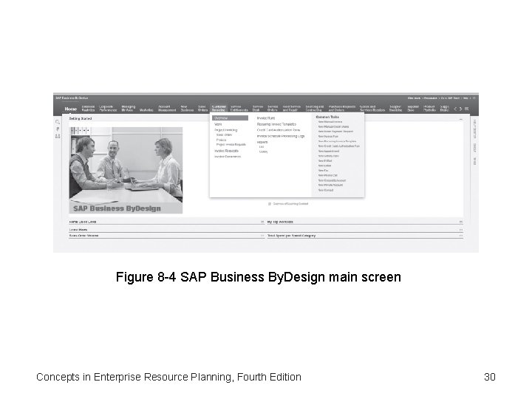Screen dimensions: 532x399
Task: Click the search magnifier icon in left sidebar
Action: click(58, 122)
